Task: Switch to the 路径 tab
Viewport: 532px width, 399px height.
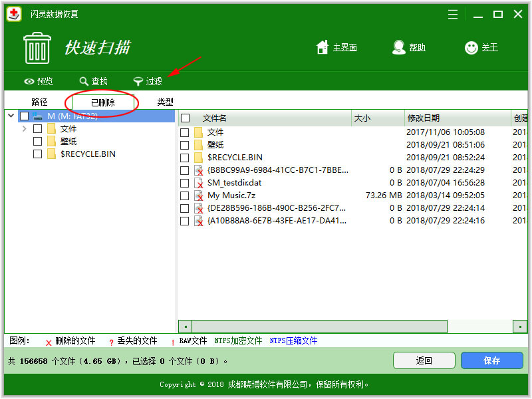Action: coord(39,102)
